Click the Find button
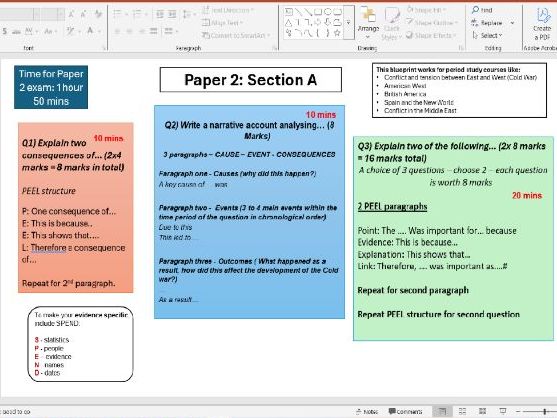The height and width of the screenshot is (418, 557). tap(482, 10)
